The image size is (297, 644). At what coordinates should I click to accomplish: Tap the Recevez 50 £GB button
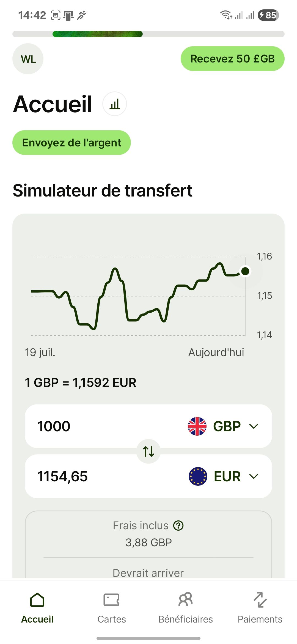click(233, 59)
